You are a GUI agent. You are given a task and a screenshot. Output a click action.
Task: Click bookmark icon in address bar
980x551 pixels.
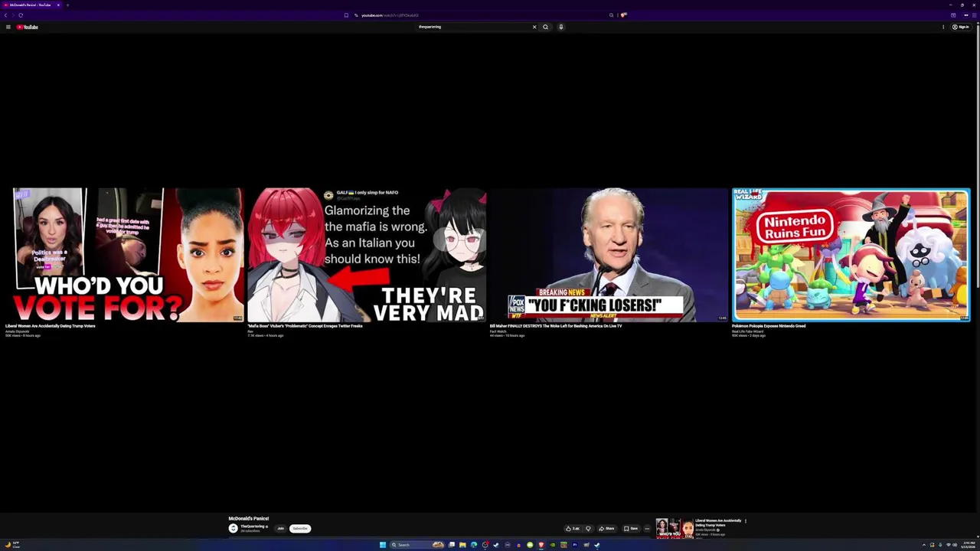click(346, 15)
